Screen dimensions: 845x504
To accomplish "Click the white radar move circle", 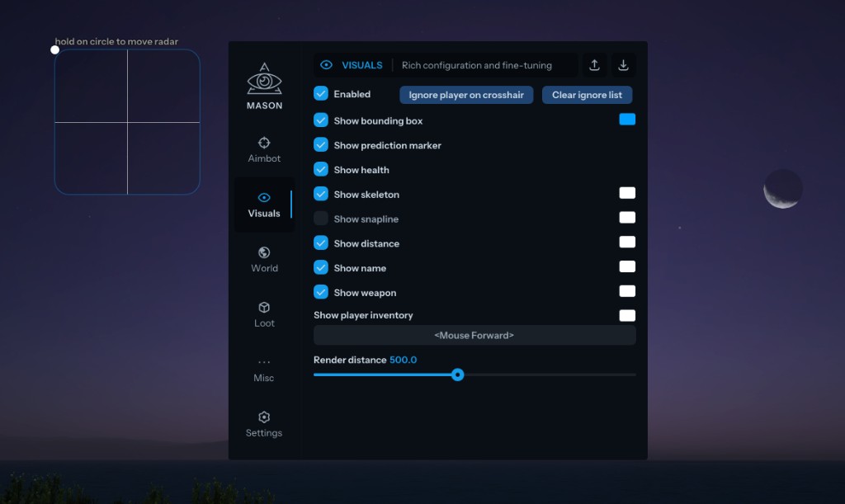I will [55, 49].
